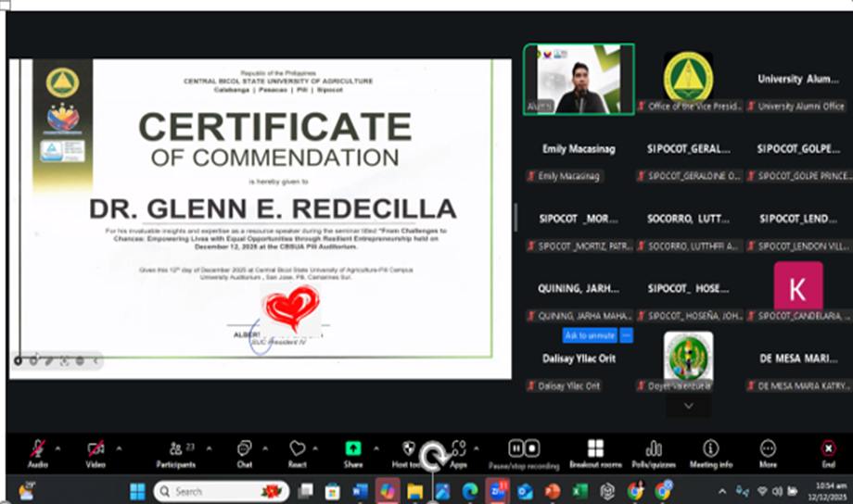Show more participants with the down chevron
The image size is (853, 504).
click(x=688, y=406)
